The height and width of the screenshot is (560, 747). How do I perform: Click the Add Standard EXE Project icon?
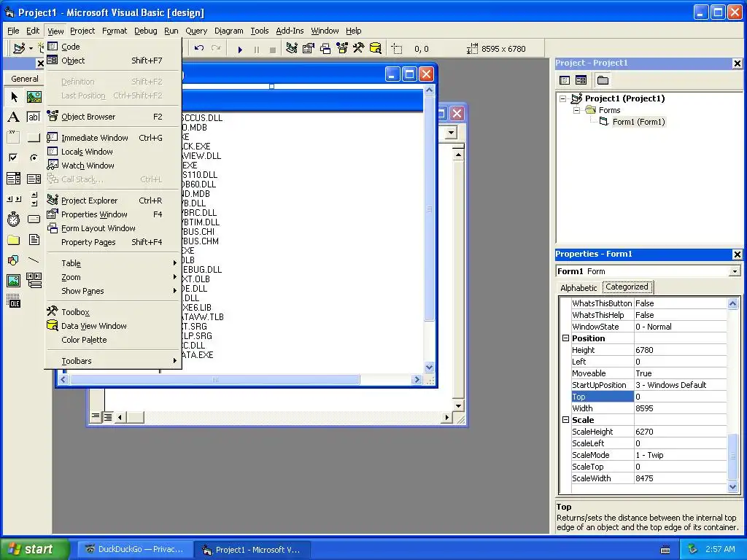coord(19,49)
